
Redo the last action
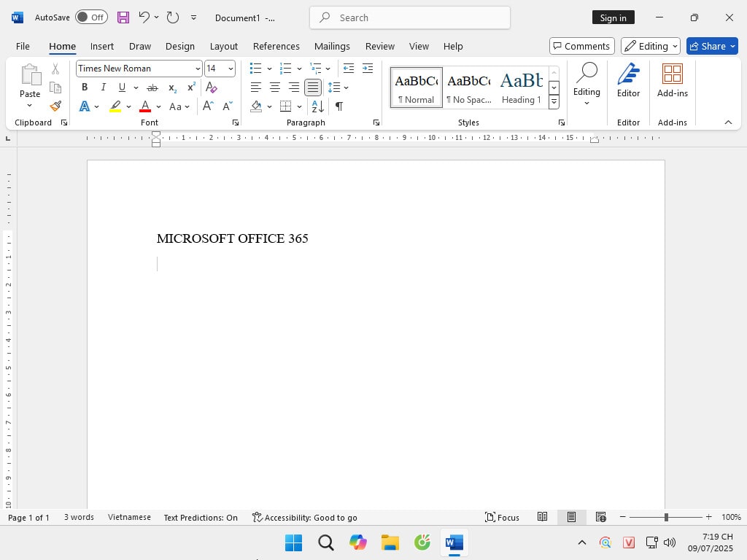pyautogui.click(x=172, y=17)
